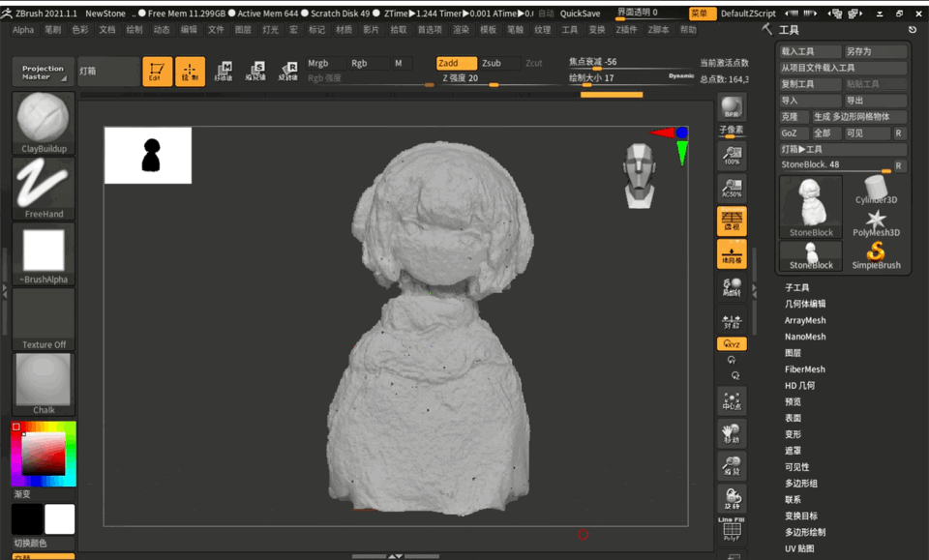This screenshot has height=560, width=929.
Task: Activate the Rotate mode icon in toolbar
Action: tap(288, 72)
